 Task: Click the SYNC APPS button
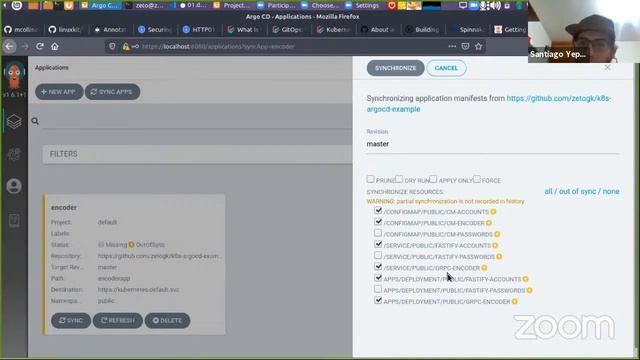click(112, 92)
